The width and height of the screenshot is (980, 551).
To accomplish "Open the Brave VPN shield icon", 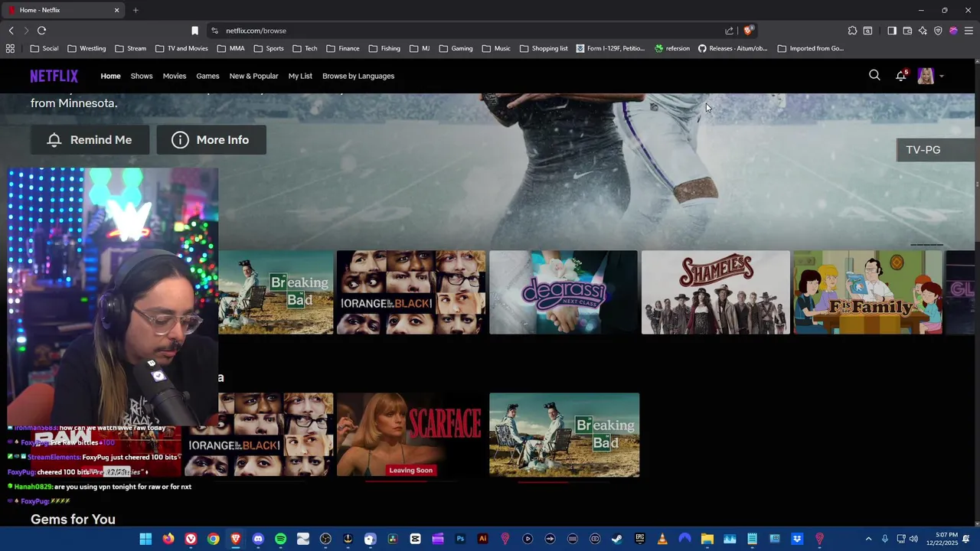I will point(938,31).
